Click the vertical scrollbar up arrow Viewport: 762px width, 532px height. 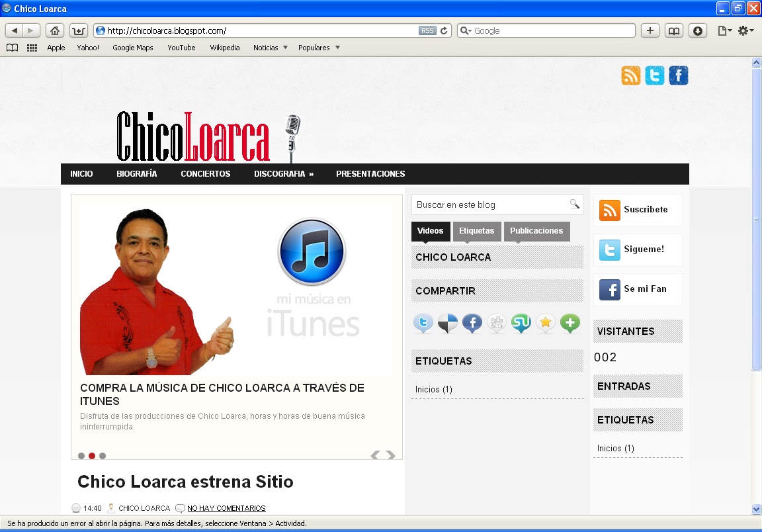tap(756, 62)
